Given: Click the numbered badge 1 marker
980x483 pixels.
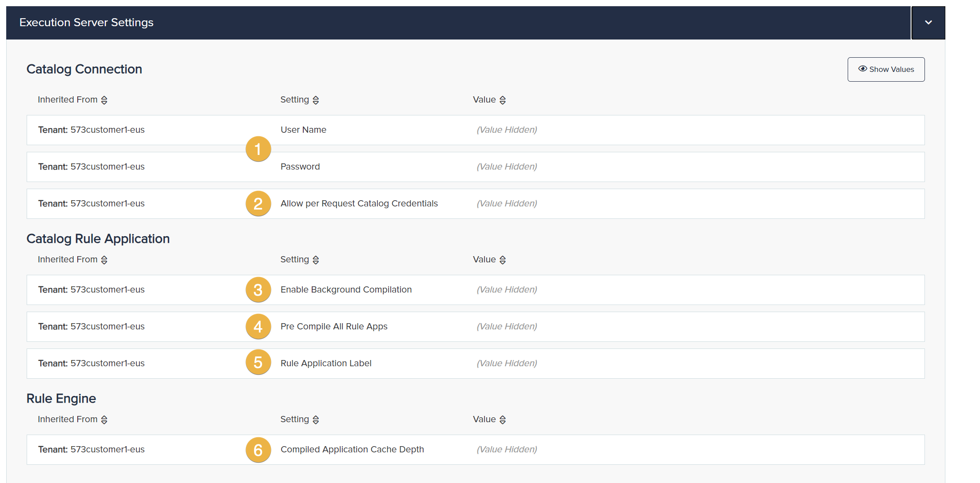Looking at the screenshot, I should [258, 149].
